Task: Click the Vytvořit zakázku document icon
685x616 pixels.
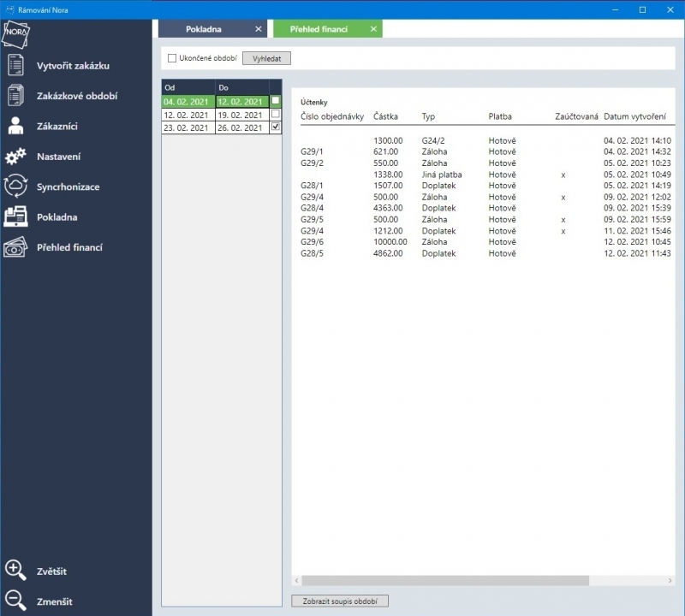Action: point(15,65)
